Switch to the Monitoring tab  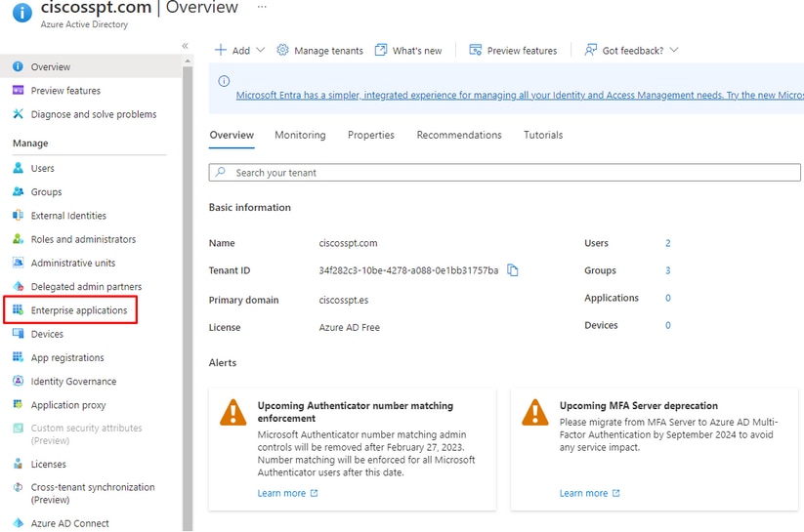pyautogui.click(x=300, y=135)
